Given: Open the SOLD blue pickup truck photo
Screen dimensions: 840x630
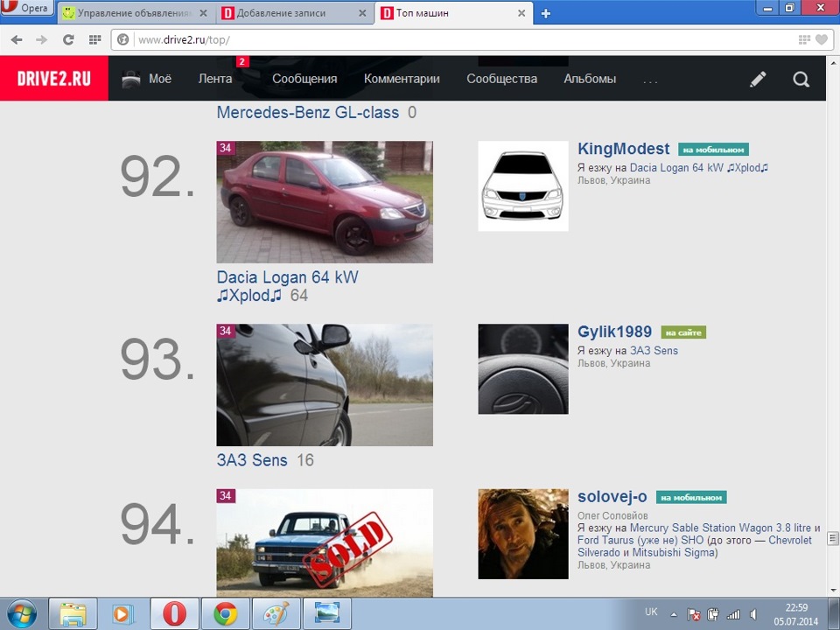Looking at the screenshot, I should tap(325, 542).
